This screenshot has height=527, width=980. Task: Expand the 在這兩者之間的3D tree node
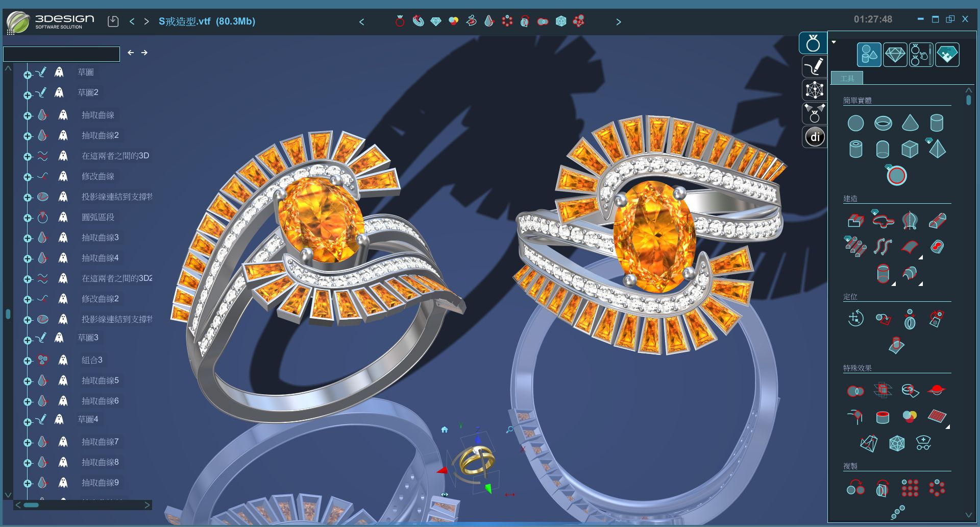tap(28, 156)
